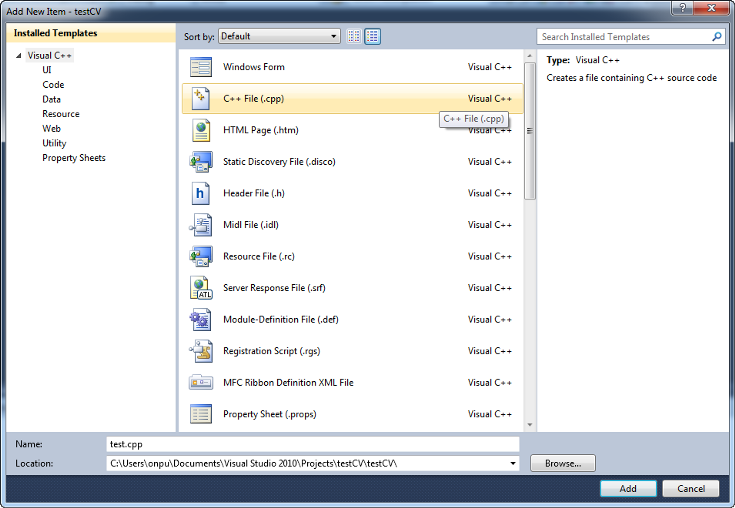Click 'Midl File (.idl)' template name
This screenshot has height=508, width=735.
[x=251, y=224]
